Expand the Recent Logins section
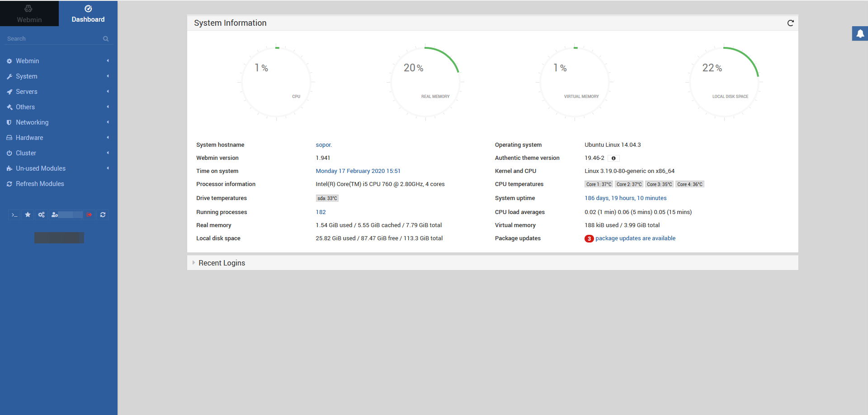The image size is (868, 415). 222,263
